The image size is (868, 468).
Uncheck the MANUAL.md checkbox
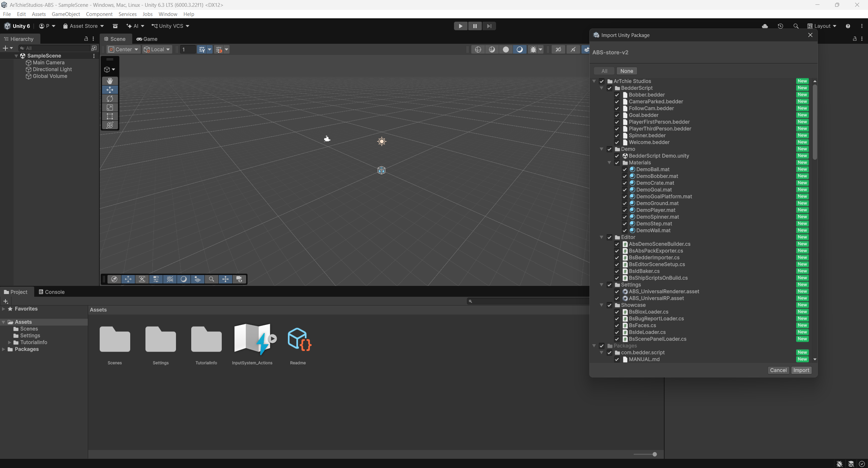(617, 359)
